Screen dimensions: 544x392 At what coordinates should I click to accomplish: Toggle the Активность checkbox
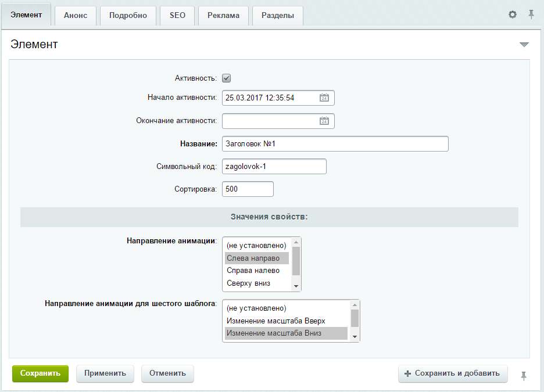(x=226, y=78)
